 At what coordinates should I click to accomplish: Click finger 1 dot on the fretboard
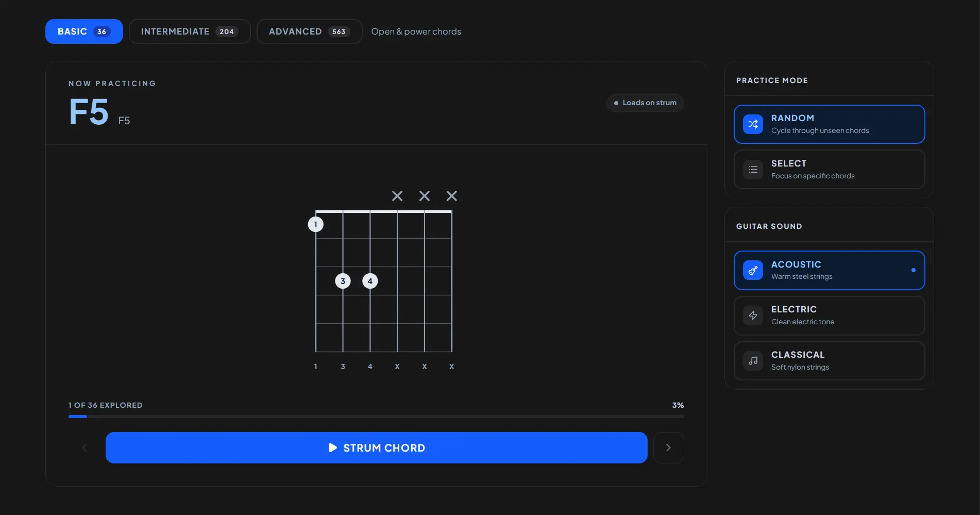coord(315,224)
